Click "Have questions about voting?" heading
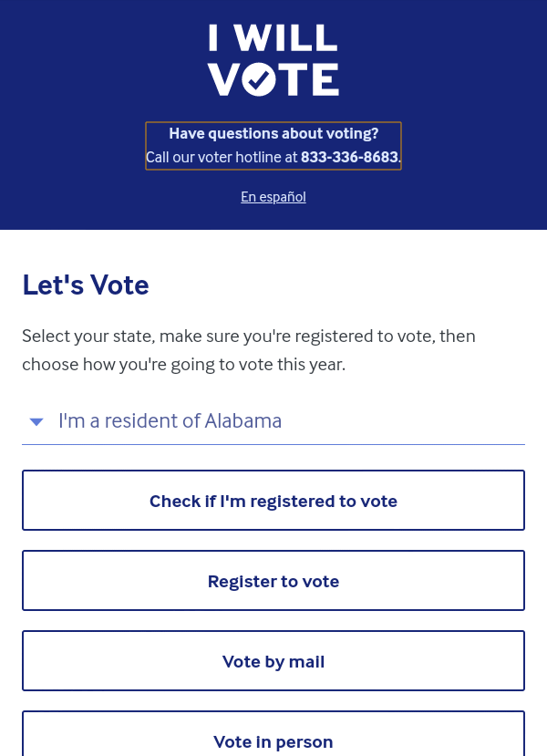This screenshot has height=756, width=547. tap(273, 133)
